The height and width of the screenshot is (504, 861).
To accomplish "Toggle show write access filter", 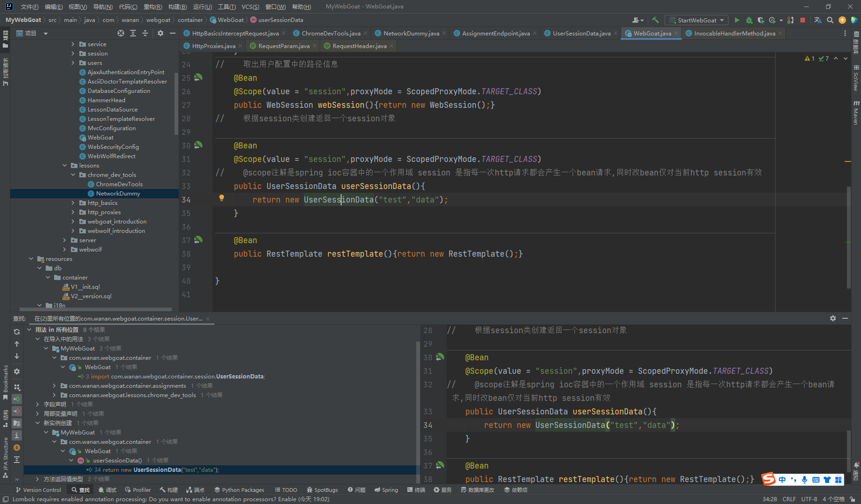I will pos(17,411).
